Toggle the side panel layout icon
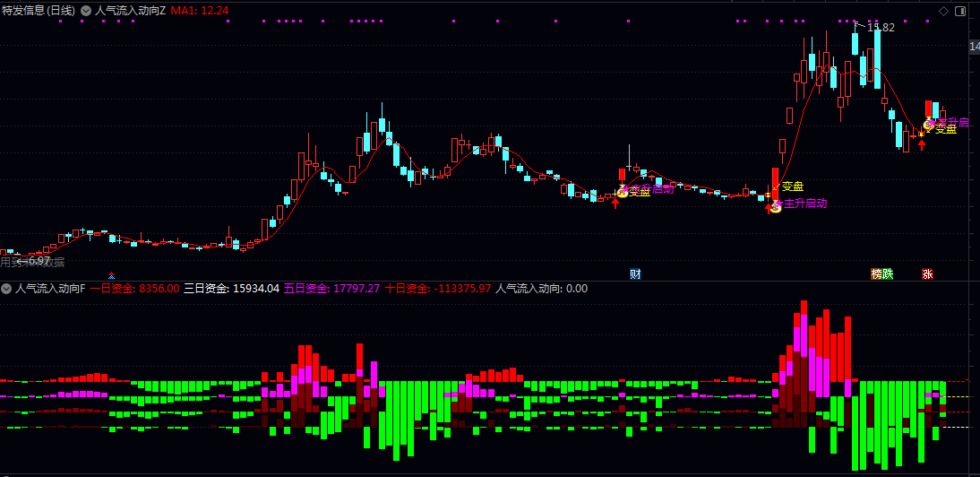Screen dimensions: 980x477 point(959,11)
